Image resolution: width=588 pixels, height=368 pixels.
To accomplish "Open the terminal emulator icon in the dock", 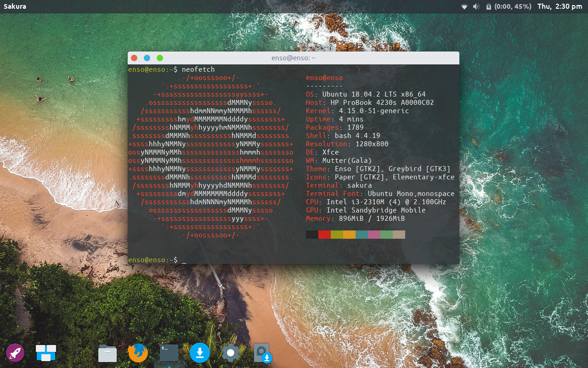I will click(169, 352).
